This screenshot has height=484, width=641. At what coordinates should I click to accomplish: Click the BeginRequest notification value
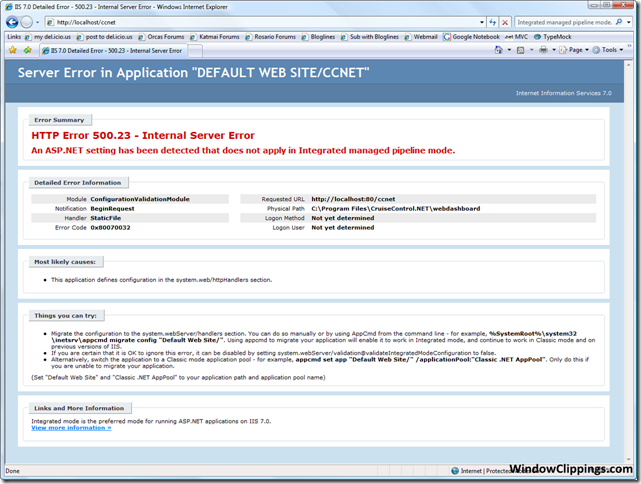112,208
